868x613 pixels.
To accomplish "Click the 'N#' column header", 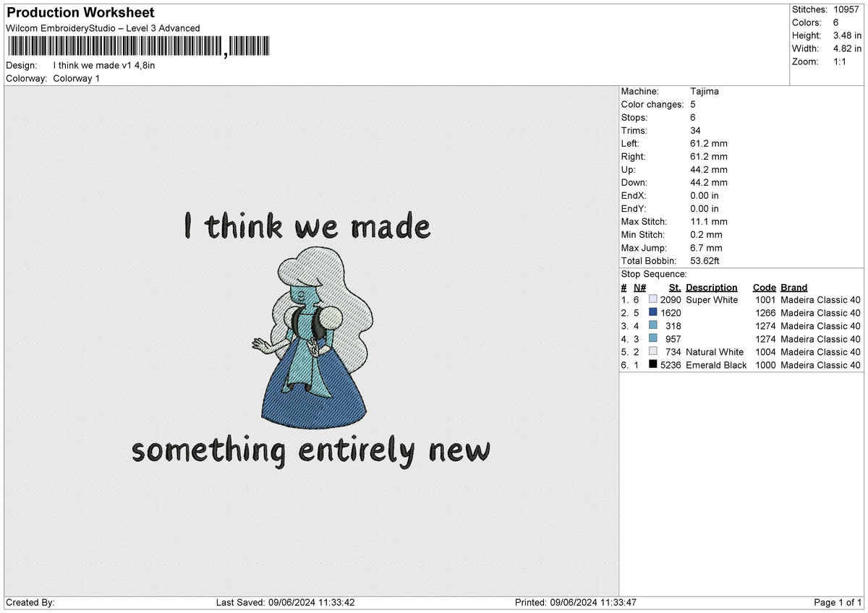I will (640, 288).
